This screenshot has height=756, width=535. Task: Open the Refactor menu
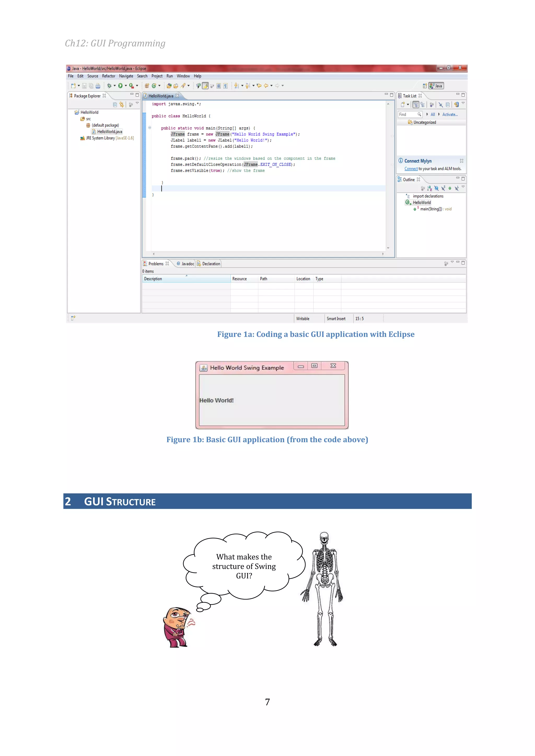click(x=108, y=76)
